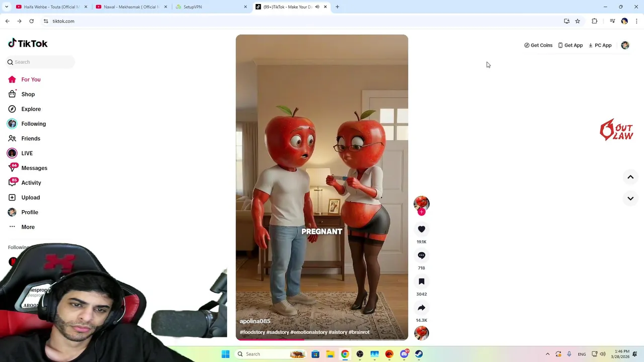The image size is (644, 362).
Task: Click PC App download
Action: (x=600, y=45)
